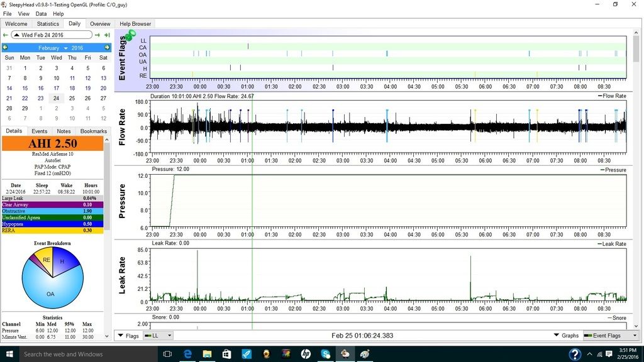644x362 pixels.
Task: Click the H slice of pie chart
Action: (64, 260)
